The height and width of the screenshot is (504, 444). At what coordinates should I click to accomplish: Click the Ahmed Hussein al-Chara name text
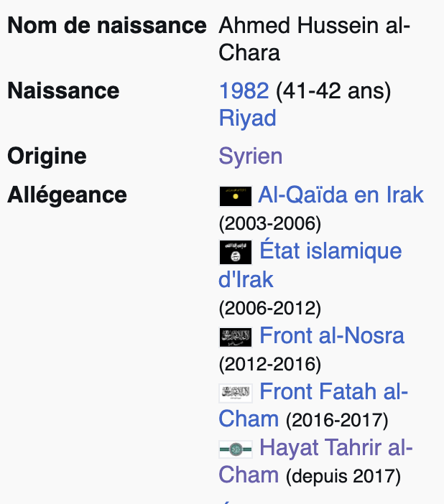314,39
